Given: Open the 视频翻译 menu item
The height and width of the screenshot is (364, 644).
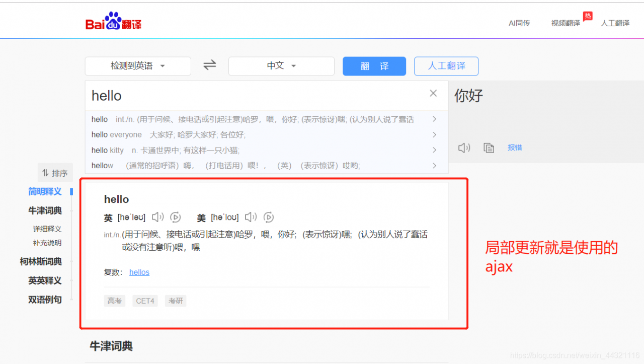Looking at the screenshot, I should tap(565, 23).
